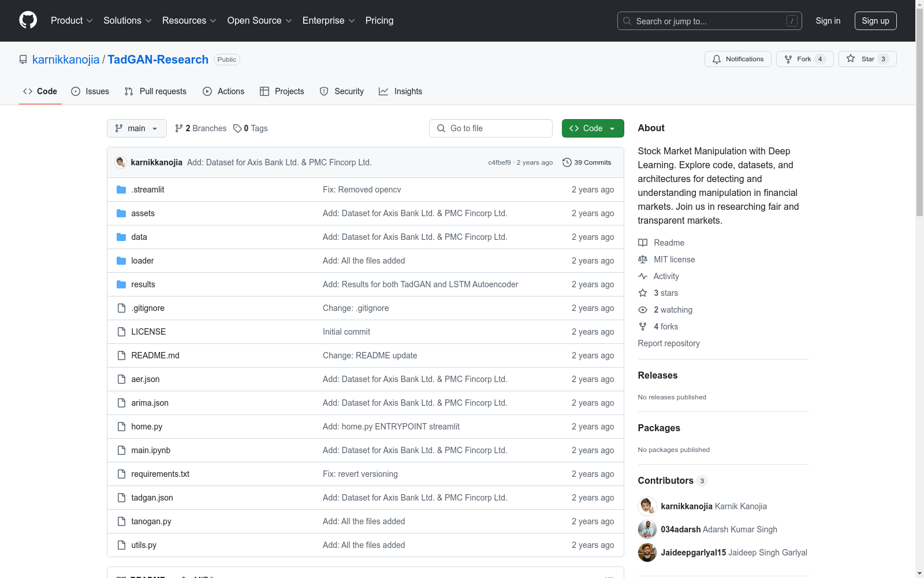Click the loader folder icon

[121, 261]
